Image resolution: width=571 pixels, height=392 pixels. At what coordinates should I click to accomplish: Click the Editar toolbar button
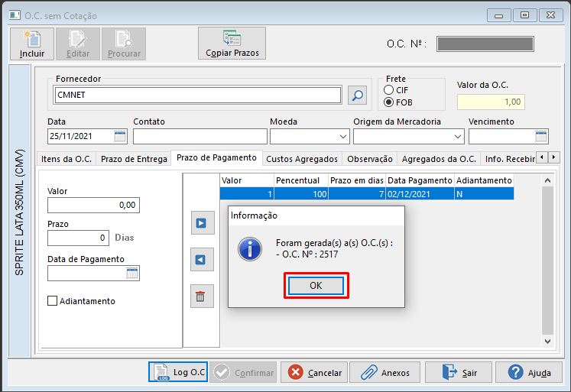[78, 44]
